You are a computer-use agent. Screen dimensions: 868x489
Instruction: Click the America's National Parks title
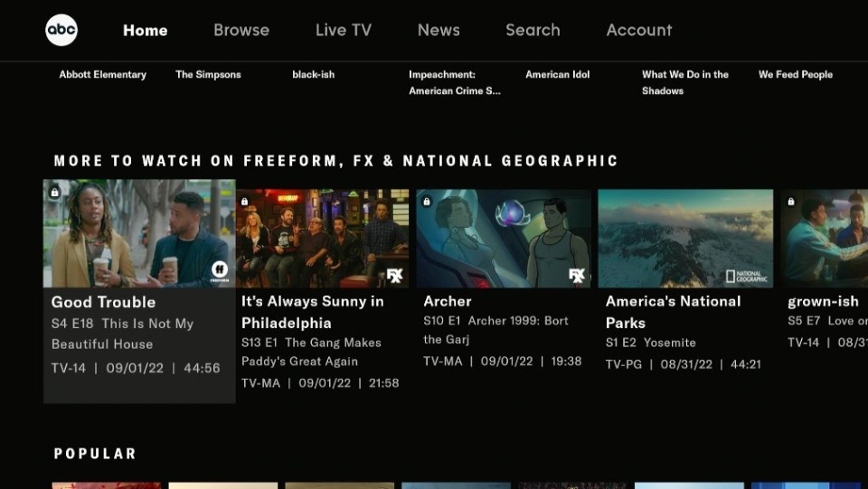(673, 312)
